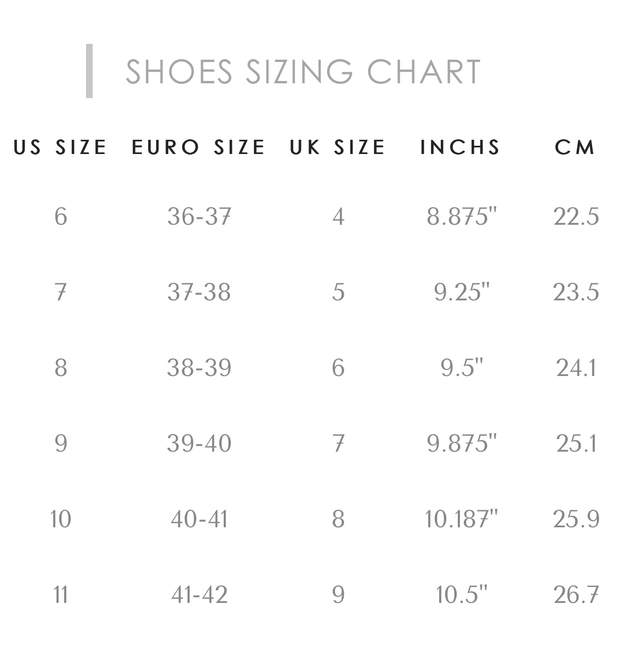The height and width of the screenshot is (672, 636).
Task: Click the 36-37 Euro size cell
Action: point(199,217)
